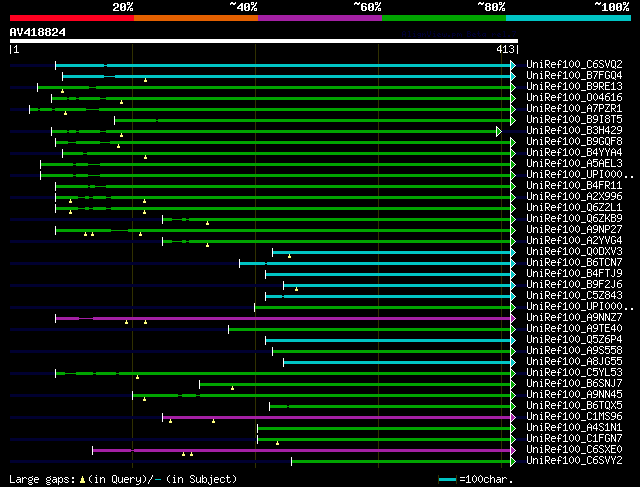Click the yellow triangle in the Large gaps legend
This screenshot has width=640, height=487.
coord(82,480)
